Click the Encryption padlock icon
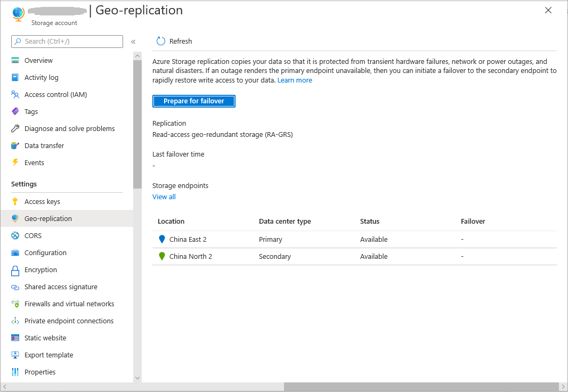The height and width of the screenshot is (392, 568). coord(15,270)
